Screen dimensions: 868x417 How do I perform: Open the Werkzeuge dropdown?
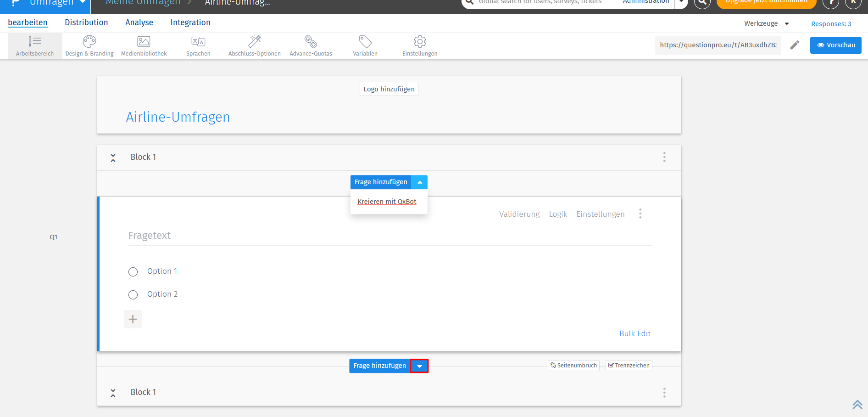pos(766,23)
